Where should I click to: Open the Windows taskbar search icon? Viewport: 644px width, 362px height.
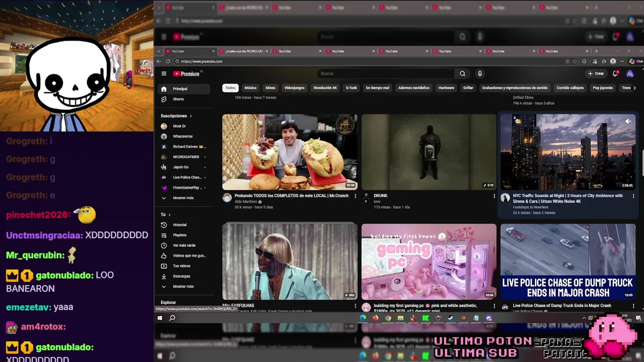click(172, 318)
